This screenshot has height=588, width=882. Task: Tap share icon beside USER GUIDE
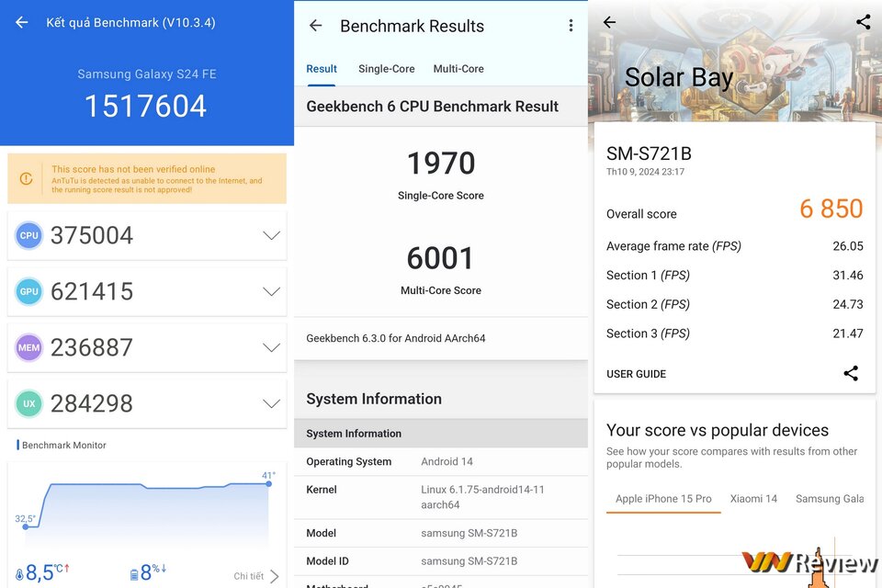pos(851,373)
